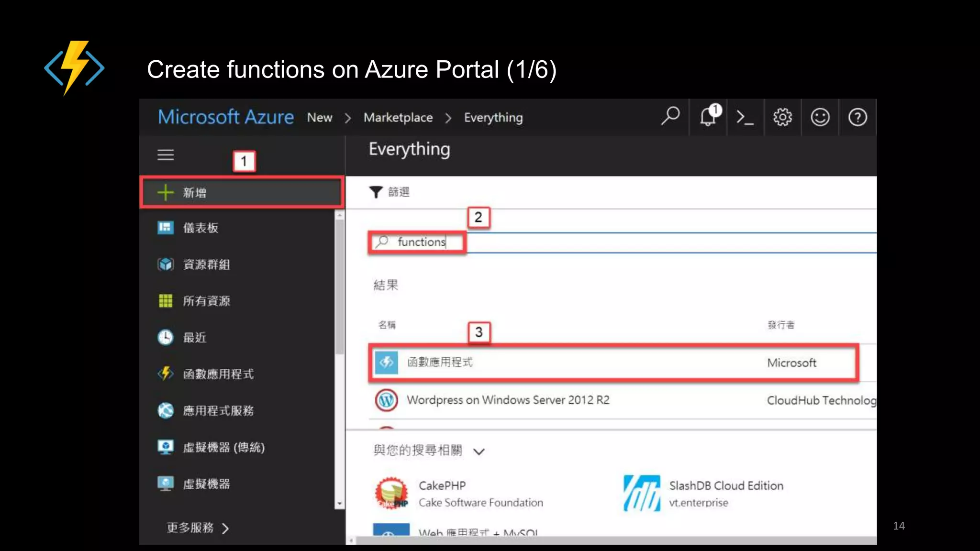Toggle the hamburger sidebar menu
The height and width of the screenshot is (551, 980).
pyautogui.click(x=166, y=155)
